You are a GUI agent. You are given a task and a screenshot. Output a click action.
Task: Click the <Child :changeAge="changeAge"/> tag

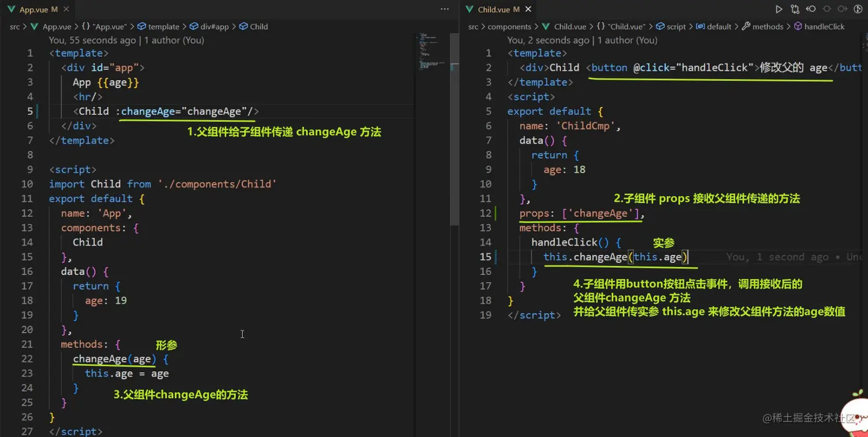[x=166, y=111]
